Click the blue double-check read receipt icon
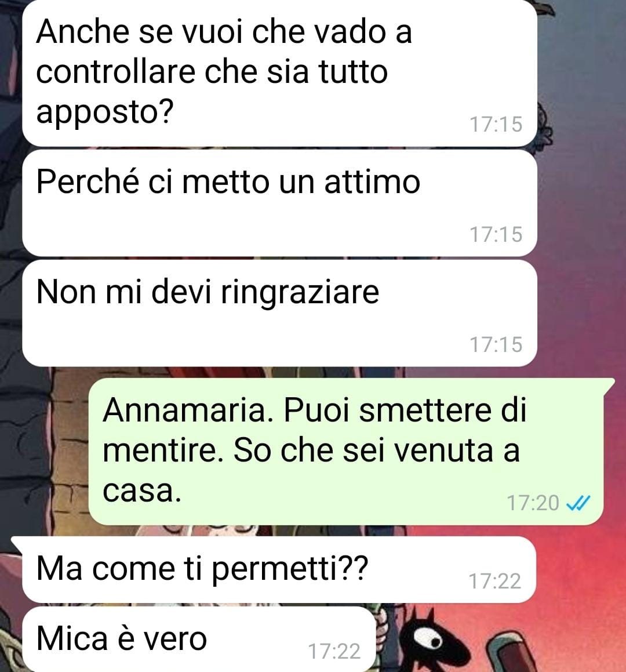 578,503
